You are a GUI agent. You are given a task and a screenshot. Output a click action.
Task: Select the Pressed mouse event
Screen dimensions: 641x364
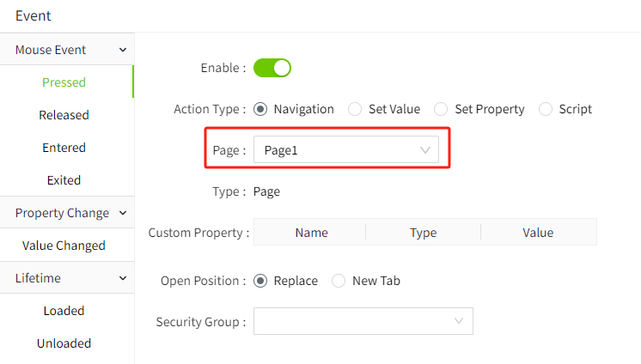[x=64, y=82]
